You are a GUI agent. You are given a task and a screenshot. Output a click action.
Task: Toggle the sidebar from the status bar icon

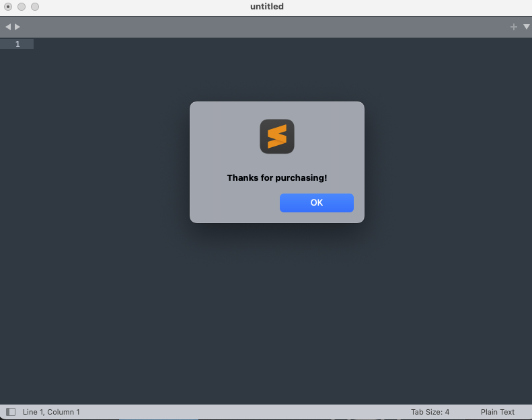point(11,412)
